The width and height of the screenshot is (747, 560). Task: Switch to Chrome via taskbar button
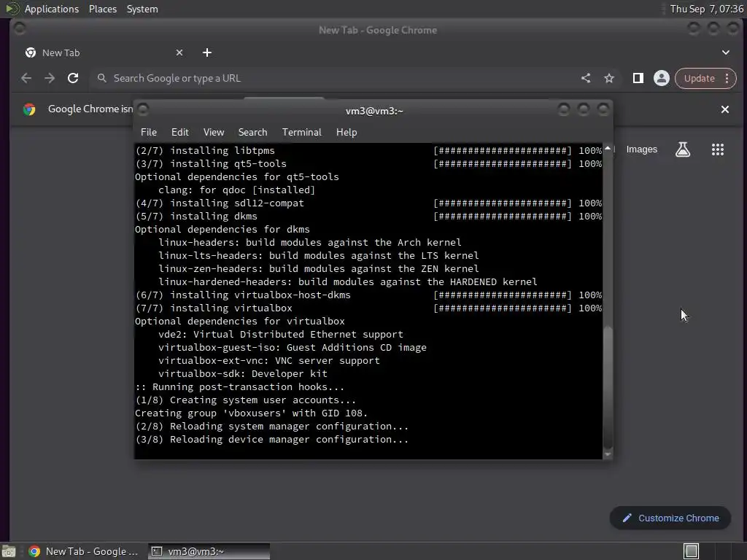[x=85, y=551]
